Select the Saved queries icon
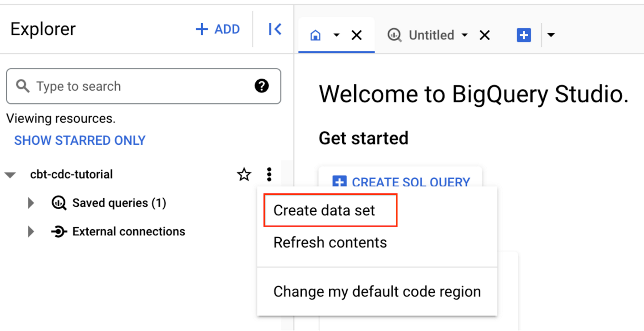Screen dimensions: 644x331 (59, 203)
